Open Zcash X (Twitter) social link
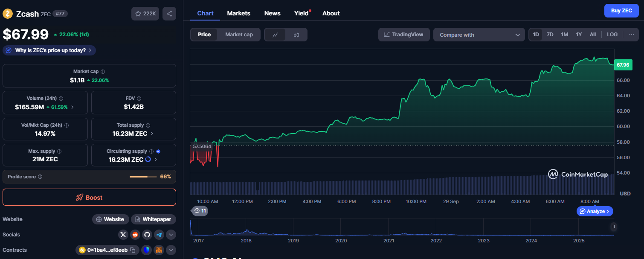The height and width of the screenshot is (259, 644). 123,235
